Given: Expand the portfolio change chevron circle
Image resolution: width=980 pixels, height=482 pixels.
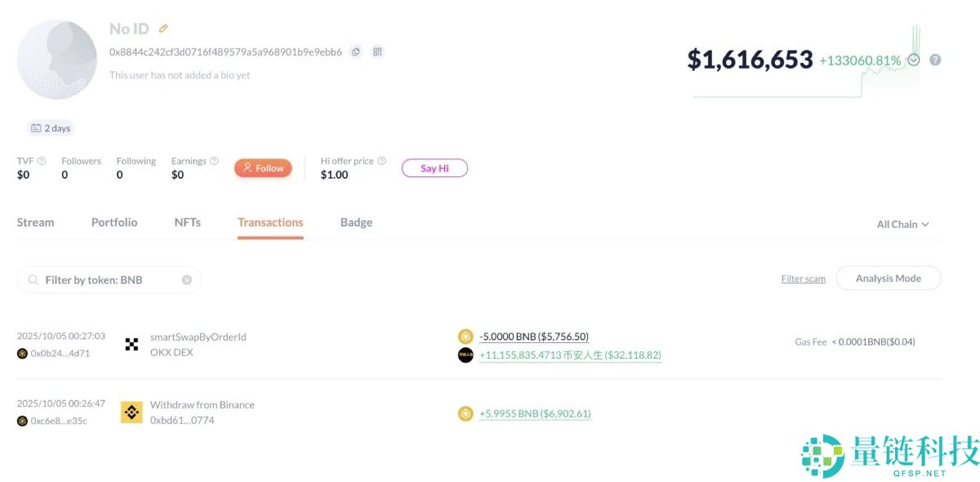Looking at the screenshot, I should [x=914, y=60].
